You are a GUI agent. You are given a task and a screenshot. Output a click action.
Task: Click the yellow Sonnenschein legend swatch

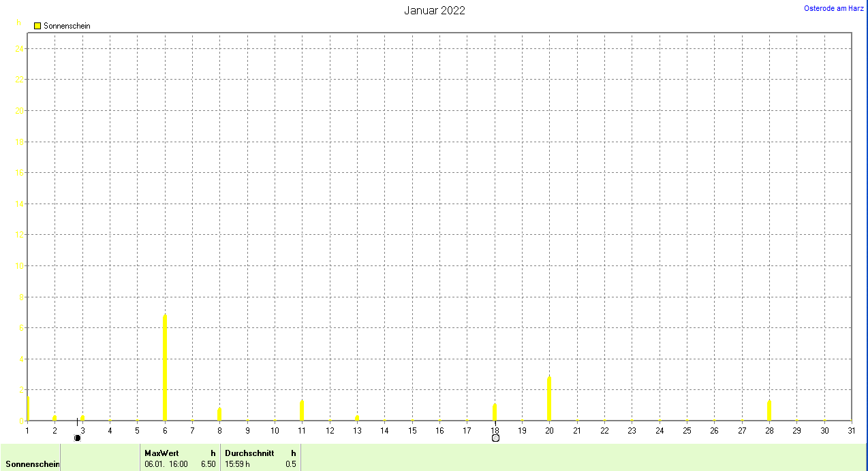coord(37,26)
